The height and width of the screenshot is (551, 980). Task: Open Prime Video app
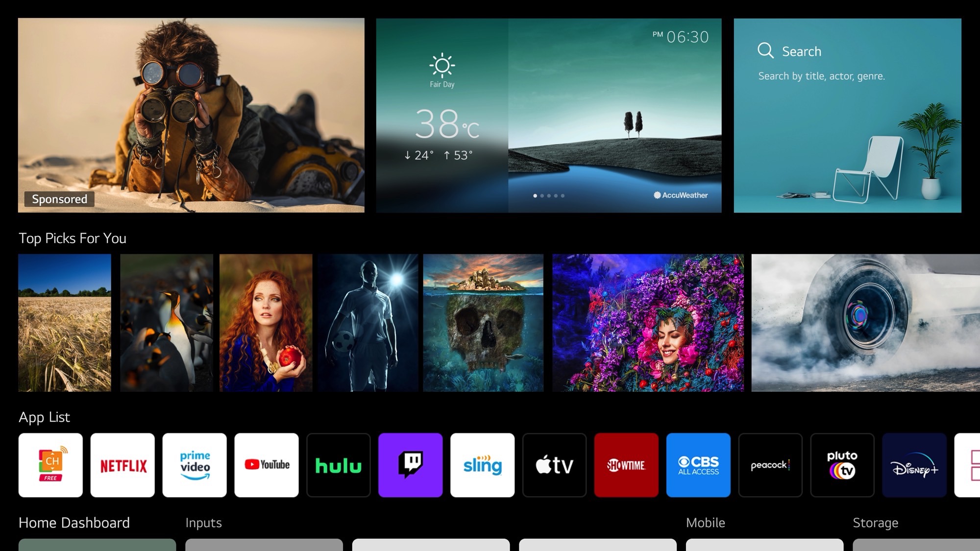click(x=195, y=465)
